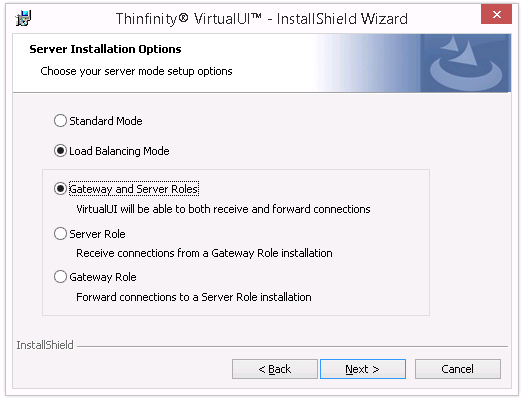Click the Thinfinity VirtualUI title bar text
The height and width of the screenshot is (402, 523).
pos(262,19)
